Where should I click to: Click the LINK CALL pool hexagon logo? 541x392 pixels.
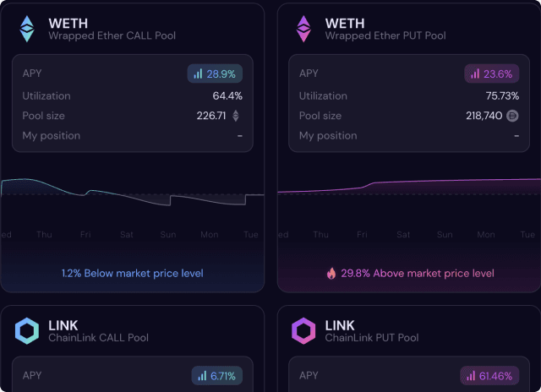[x=27, y=330]
